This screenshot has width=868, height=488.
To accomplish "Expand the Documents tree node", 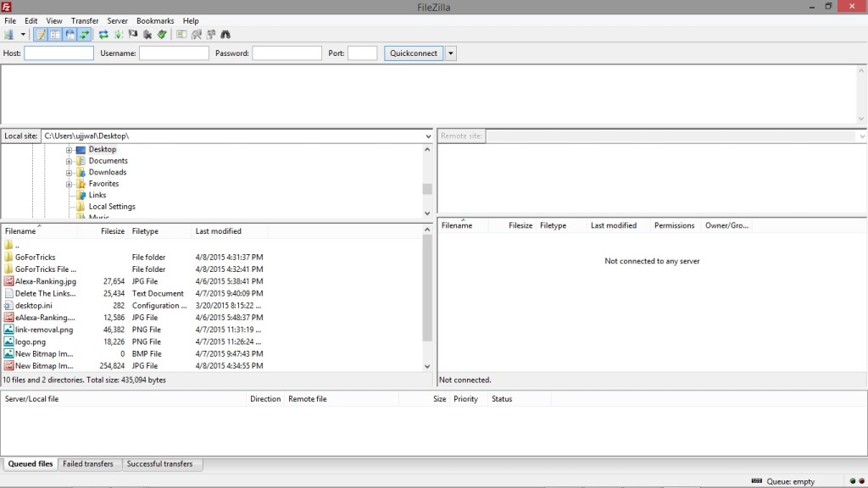I will 70,161.
